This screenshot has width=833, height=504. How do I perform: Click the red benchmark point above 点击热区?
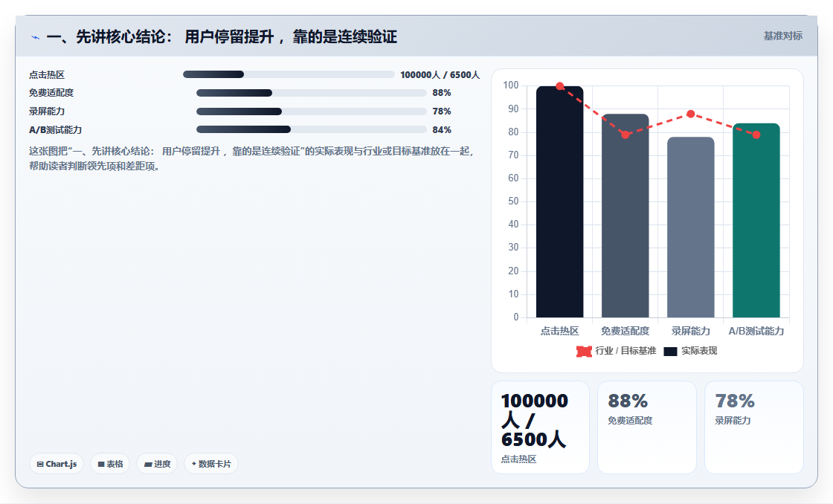(x=560, y=86)
